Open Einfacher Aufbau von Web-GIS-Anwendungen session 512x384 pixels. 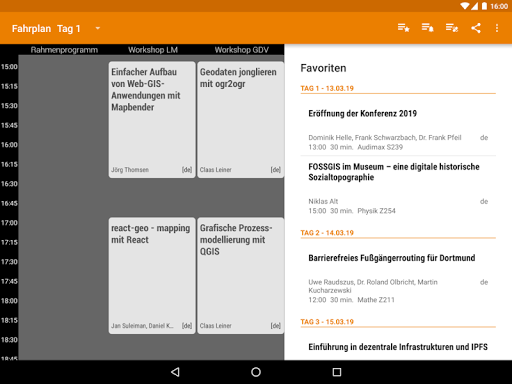pyautogui.click(x=152, y=120)
